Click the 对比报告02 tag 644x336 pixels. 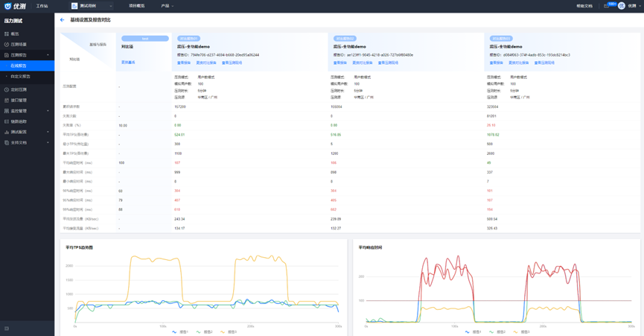point(345,39)
